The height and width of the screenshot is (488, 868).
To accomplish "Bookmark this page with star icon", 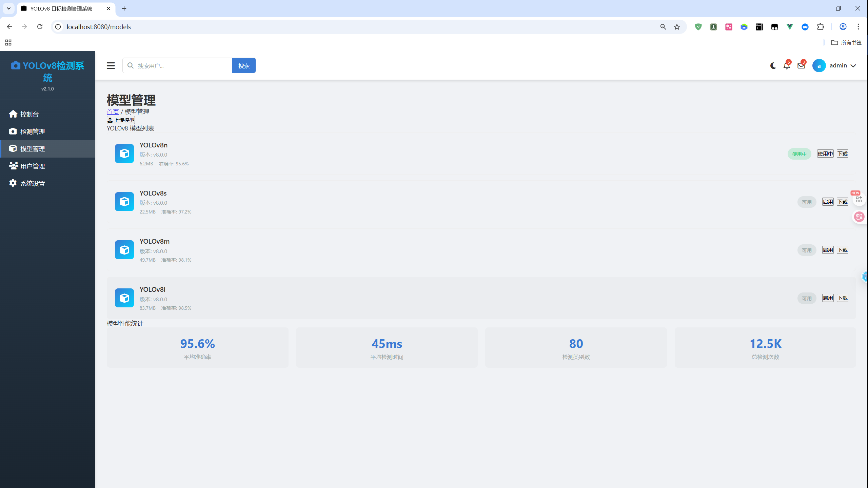I will click(677, 27).
